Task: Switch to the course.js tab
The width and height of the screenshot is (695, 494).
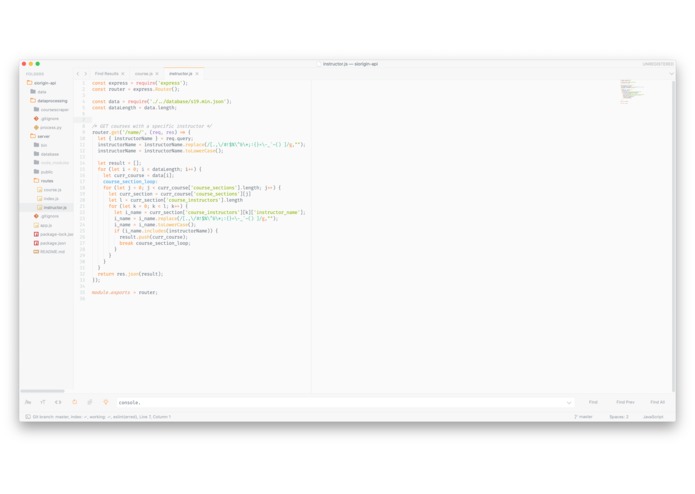Action: 144,74
